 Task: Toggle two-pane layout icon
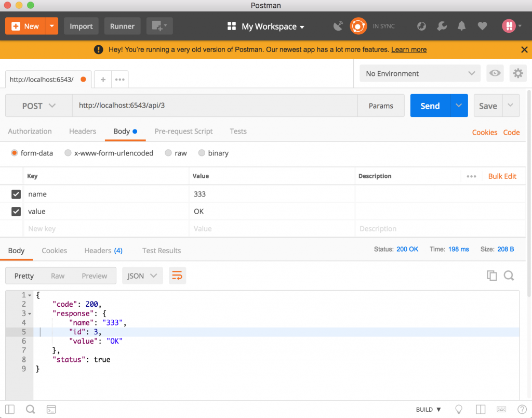(x=481, y=410)
